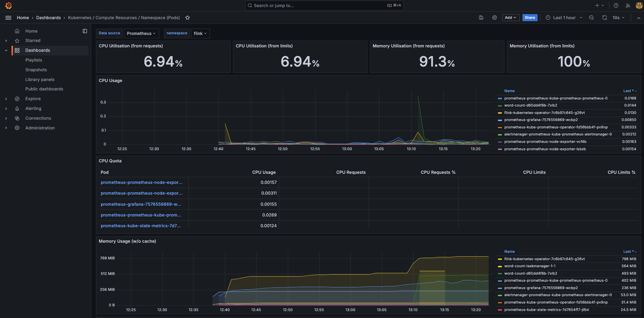
Task: Open the Prometheus data source dropdown
Action: 141,33
